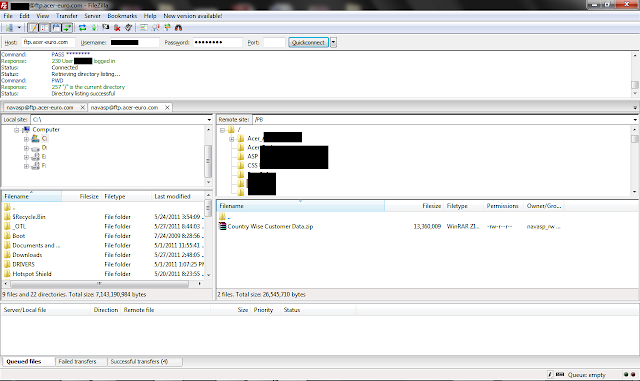640x381 pixels.
Task: Click the Refresh file lists icon
Action: 82,28
